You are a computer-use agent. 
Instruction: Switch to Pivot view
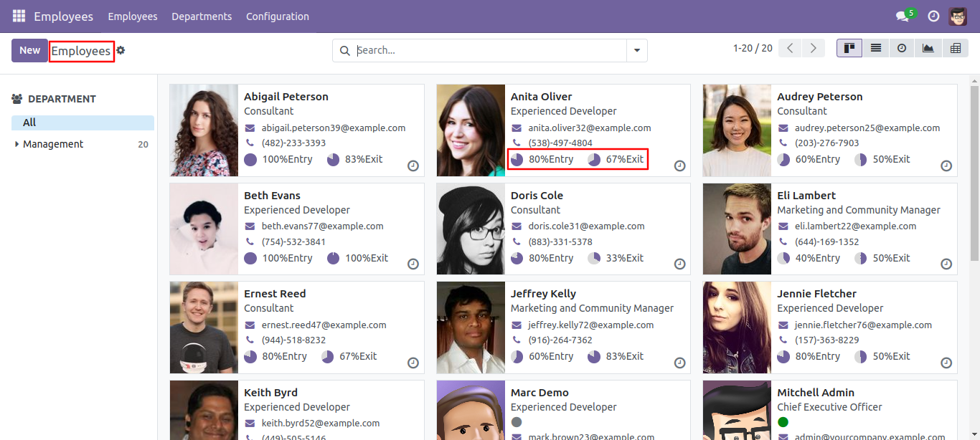click(x=955, y=48)
